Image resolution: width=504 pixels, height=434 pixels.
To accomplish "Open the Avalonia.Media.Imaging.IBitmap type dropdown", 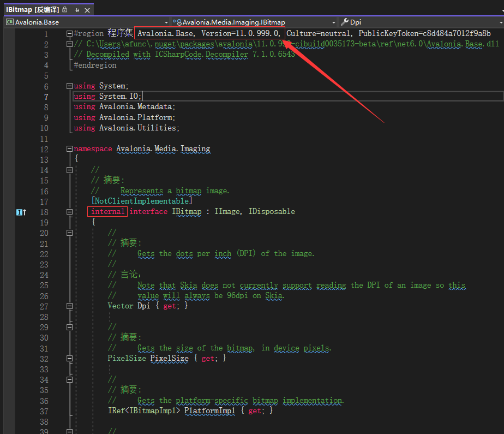I will coord(334,22).
